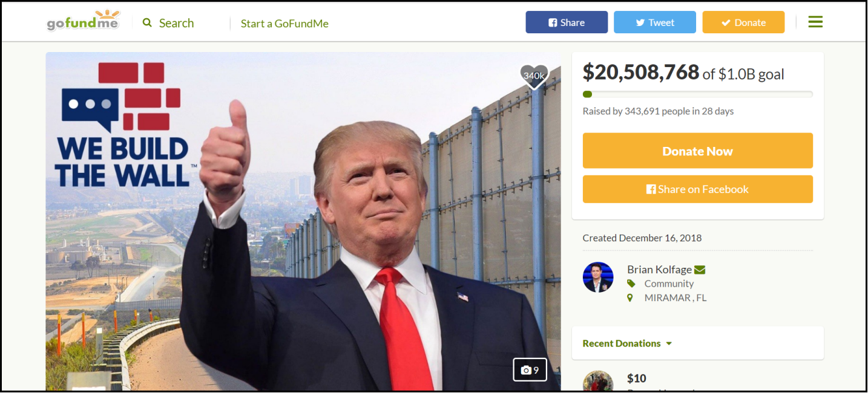Click Share on Facebook button

[x=697, y=189]
